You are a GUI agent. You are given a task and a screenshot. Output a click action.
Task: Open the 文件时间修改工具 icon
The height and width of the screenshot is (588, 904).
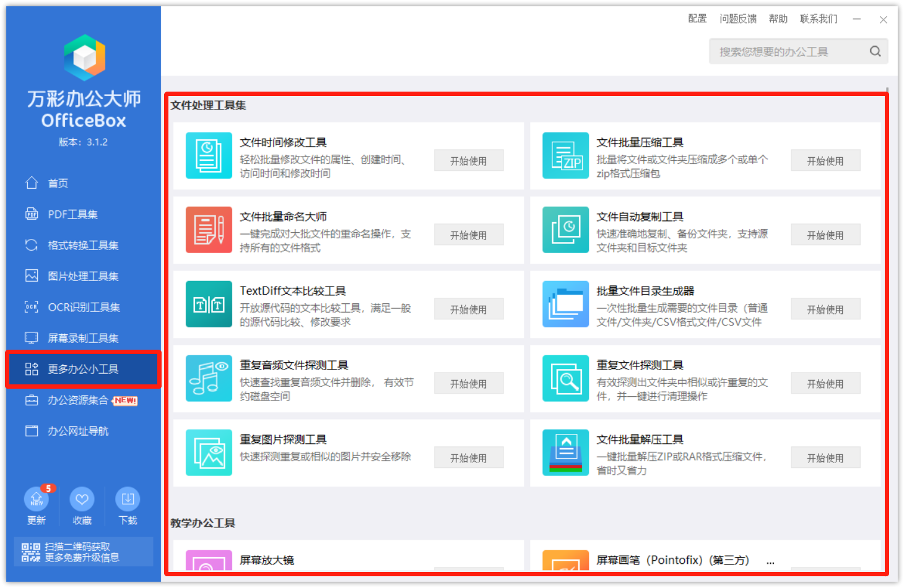[x=209, y=155]
